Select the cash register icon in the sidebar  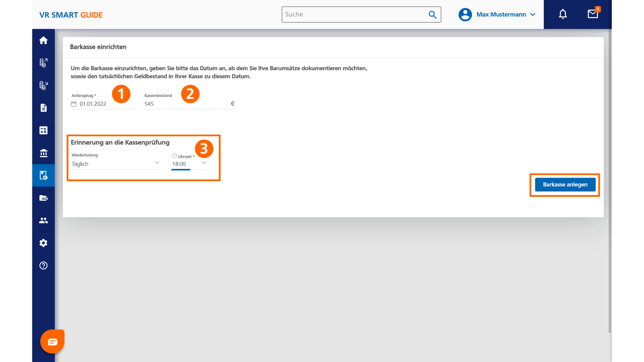coord(43,175)
